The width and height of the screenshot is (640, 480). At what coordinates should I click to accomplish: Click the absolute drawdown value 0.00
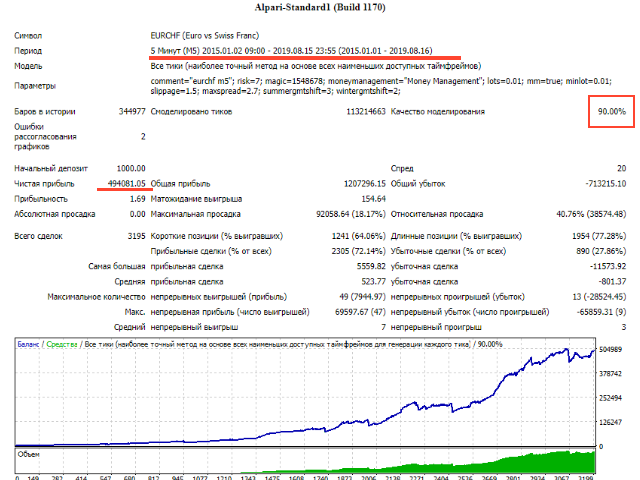[x=138, y=214]
